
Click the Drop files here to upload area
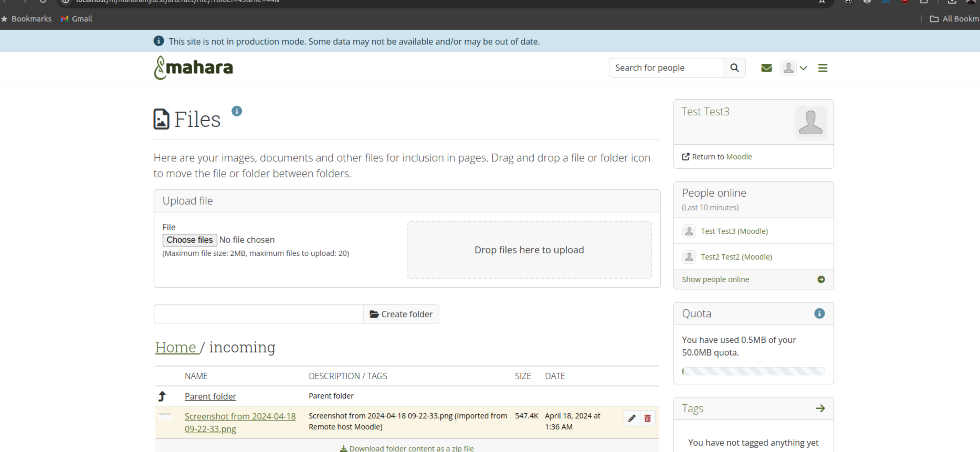[529, 250]
